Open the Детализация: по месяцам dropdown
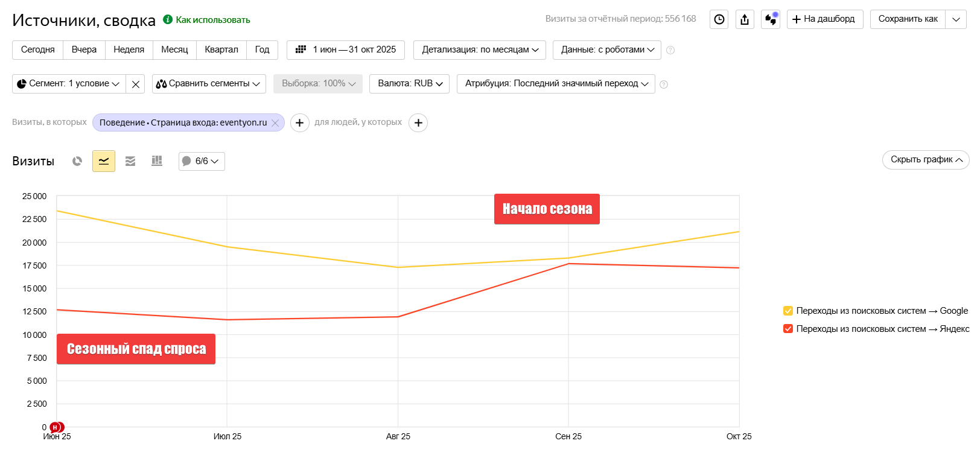 click(x=479, y=49)
